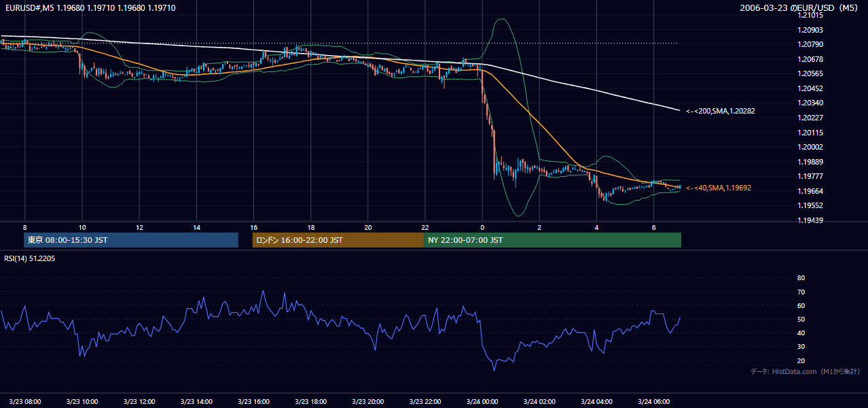Click hour label 20 under the price chart
This screenshot has height=408, width=868.
(x=367, y=227)
